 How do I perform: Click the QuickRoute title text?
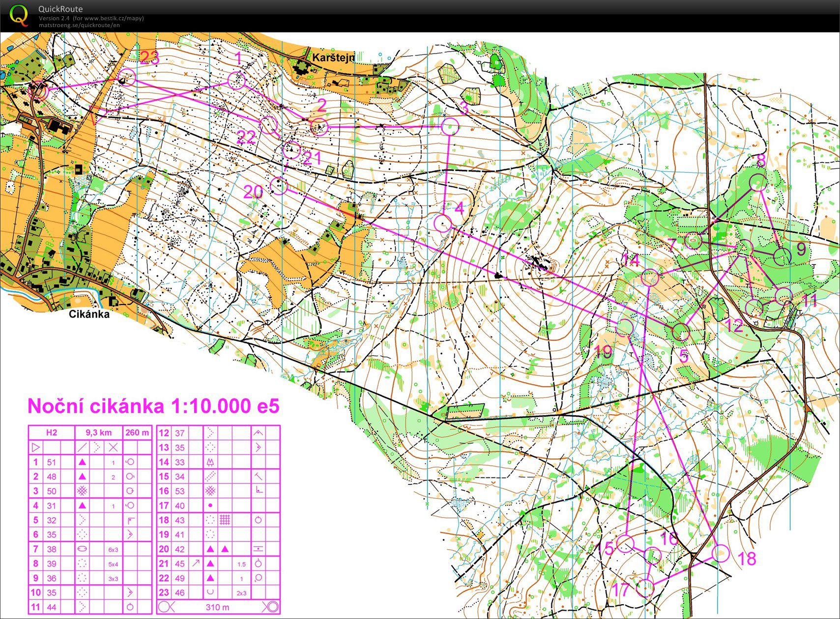click(x=60, y=9)
